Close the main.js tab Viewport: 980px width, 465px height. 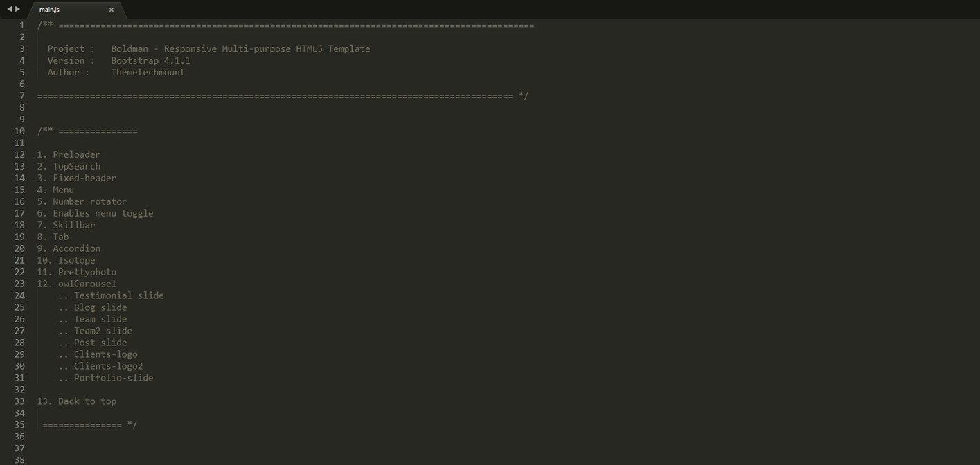tap(112, 10)
